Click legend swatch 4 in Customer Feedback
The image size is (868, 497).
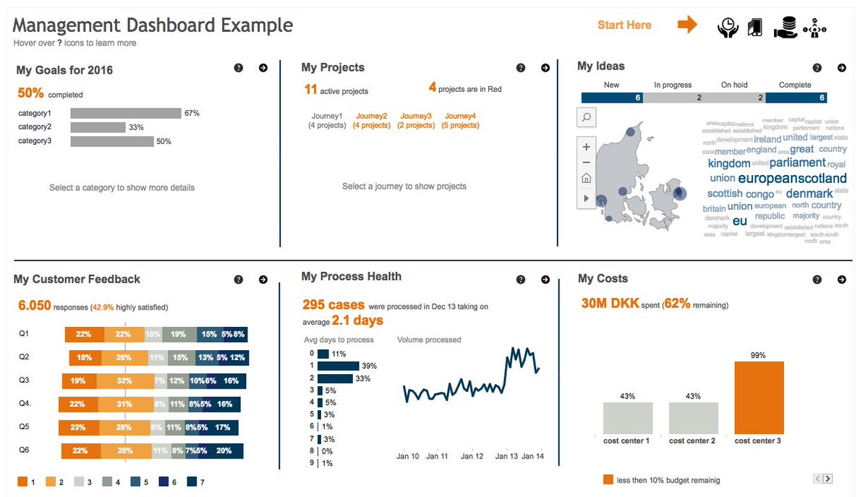pyautogui.click(x=107, y=481)
